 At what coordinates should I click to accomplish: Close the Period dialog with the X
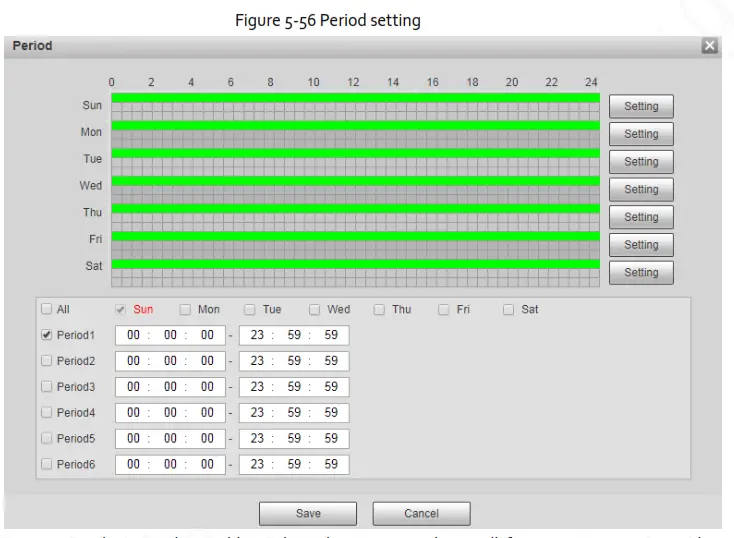point(709,46)
